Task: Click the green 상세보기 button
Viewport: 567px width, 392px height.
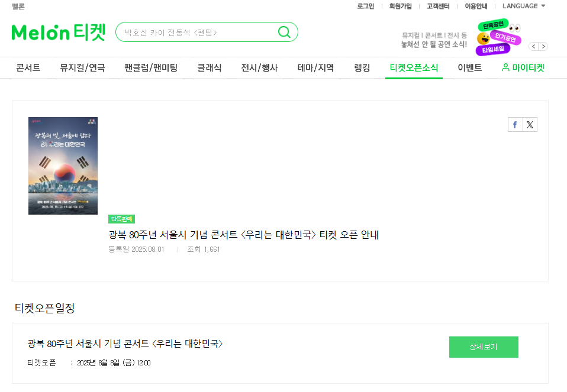Action: coord(483,347)
